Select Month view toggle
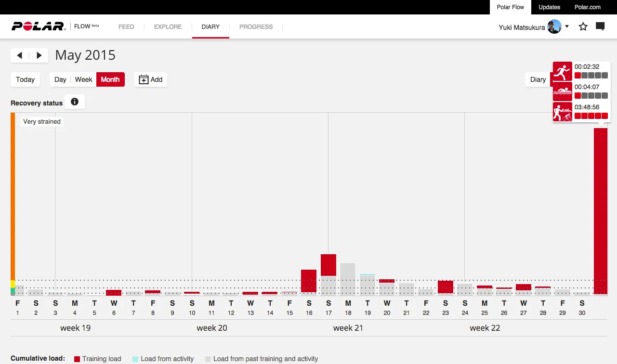The image size is (617, 364). (x=110, y=79)
